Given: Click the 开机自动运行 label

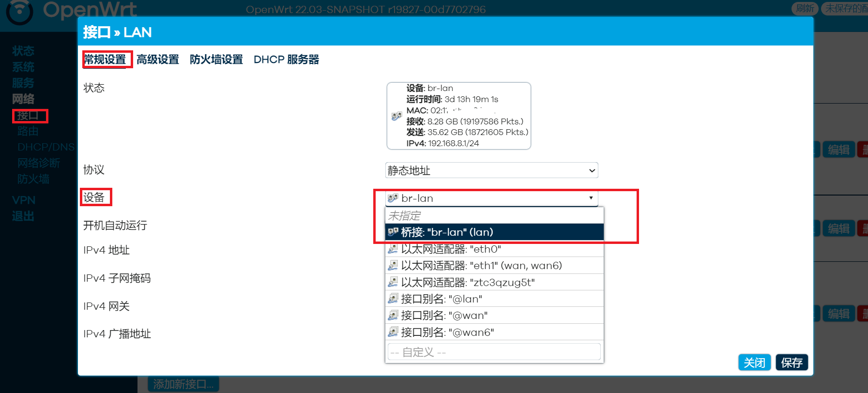Looking at the screenshot, I should (x=115, y=225).
